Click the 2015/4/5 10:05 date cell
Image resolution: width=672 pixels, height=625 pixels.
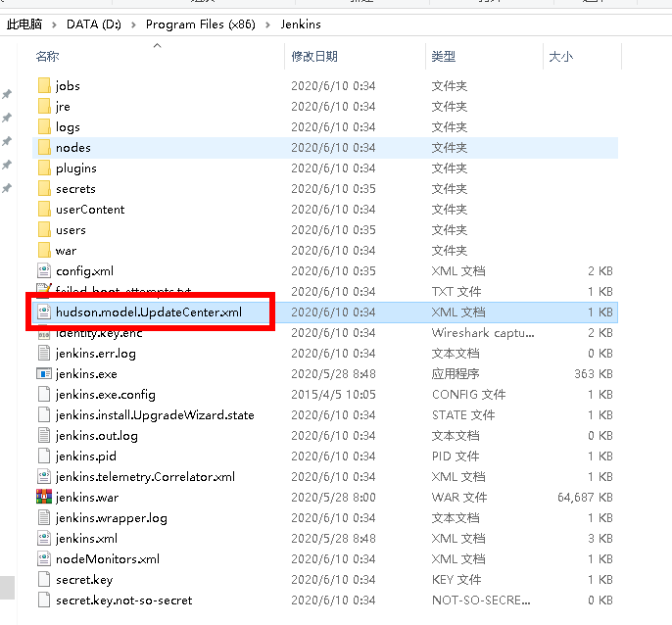coord(333,395)
